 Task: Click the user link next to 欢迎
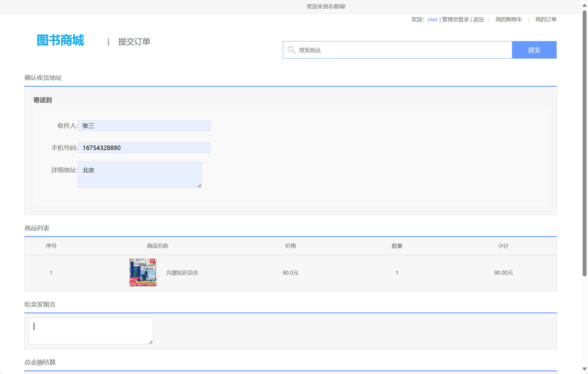coord(433,19)
